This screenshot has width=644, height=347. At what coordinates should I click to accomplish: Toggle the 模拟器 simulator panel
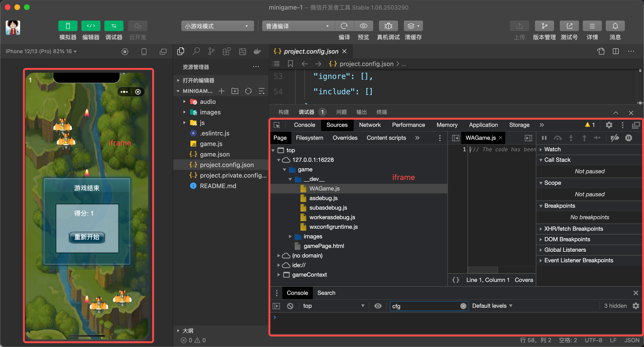pos(68,26)
